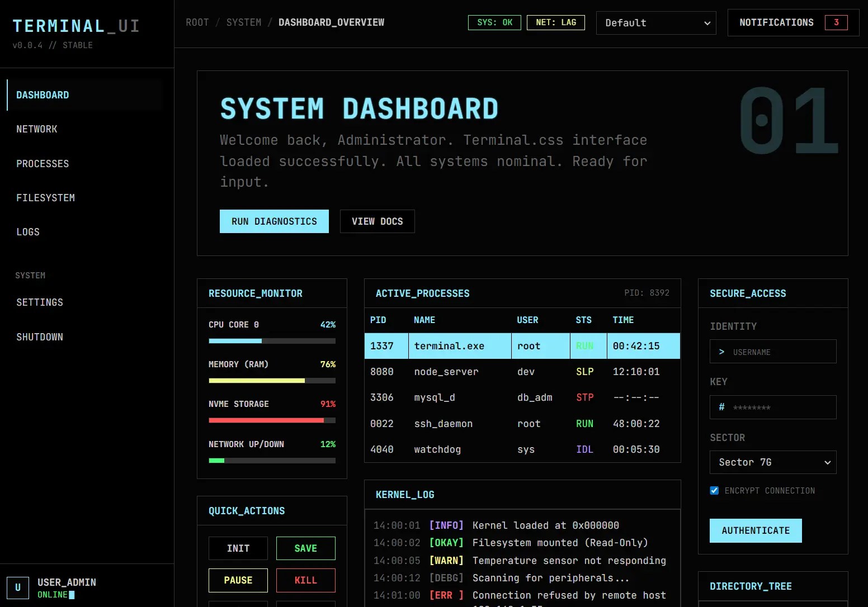
Task: Click the Memory (RAM) progress bar
Action: (272, 381)
